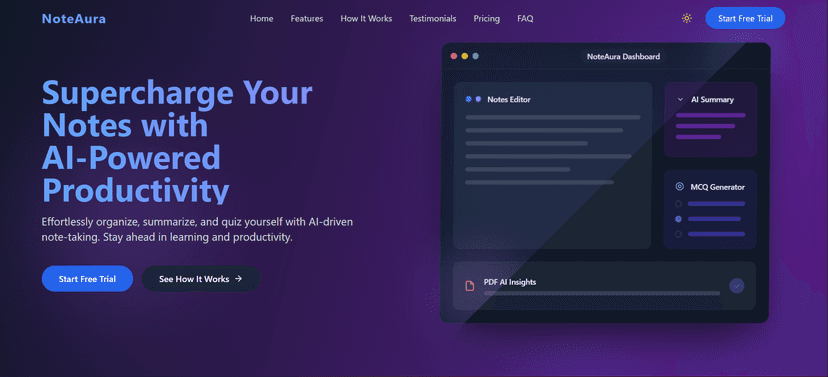Click the PDF Insights checkmark circle

pos(737,286)
